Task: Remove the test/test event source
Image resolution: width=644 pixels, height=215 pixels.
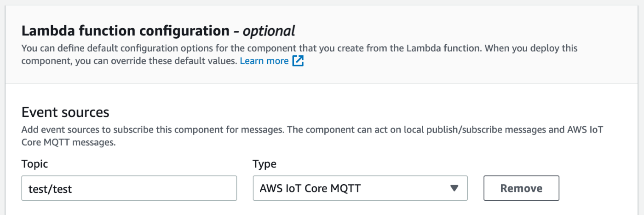Action: (x=521, y=188)
